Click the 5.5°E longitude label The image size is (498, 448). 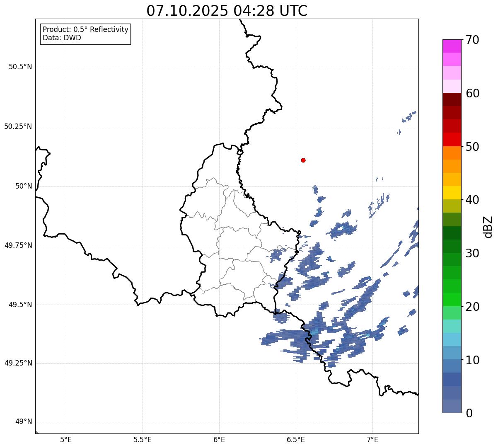click(x=143, y=439)
